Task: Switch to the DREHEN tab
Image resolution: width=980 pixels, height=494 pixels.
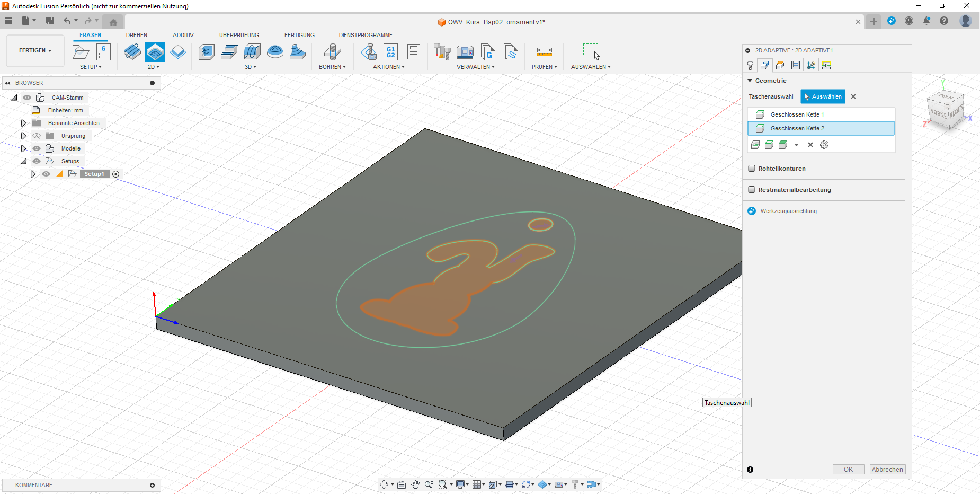Action: pos(137,35)
